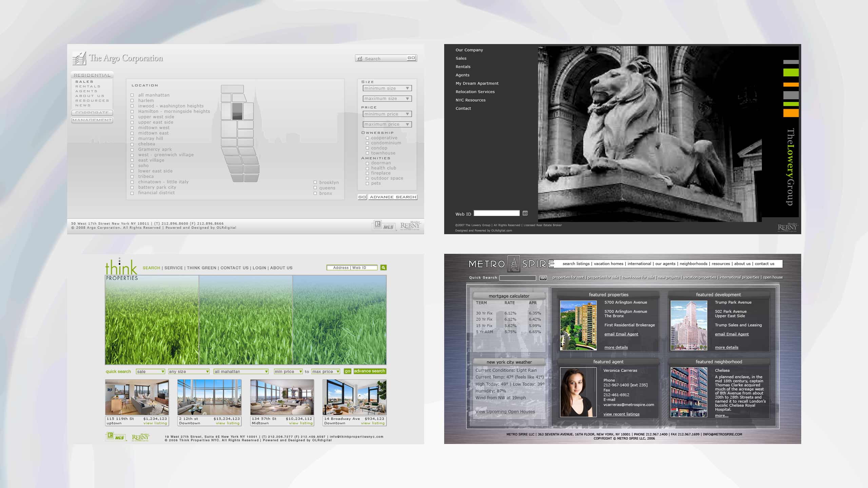This screenshot has width=868, height=488.
Task: Open the 115 119th St listing thumbnail
Action: pos(137,397)
